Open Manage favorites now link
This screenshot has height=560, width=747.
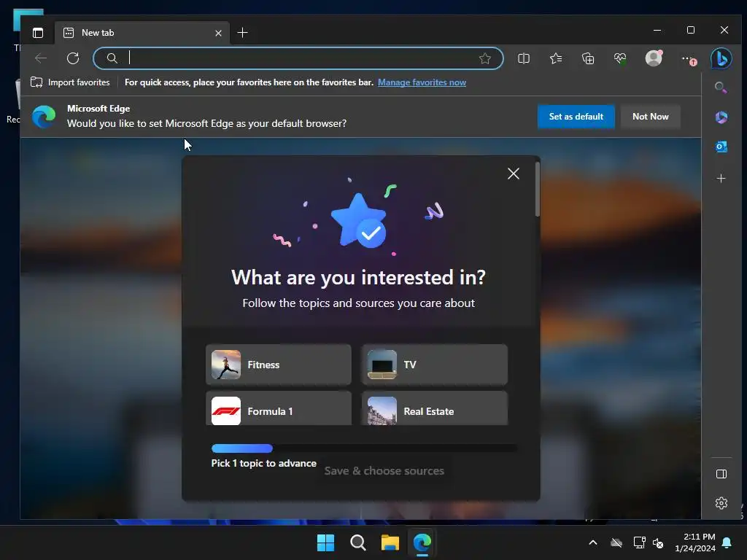coord(422,82)
